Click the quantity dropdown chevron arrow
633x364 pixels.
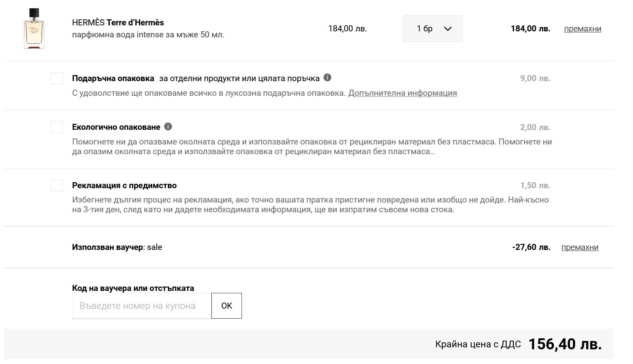448,29
